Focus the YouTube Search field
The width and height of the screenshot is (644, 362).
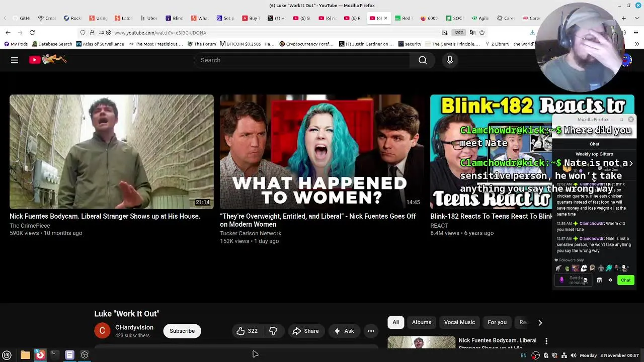pos(302,60)
